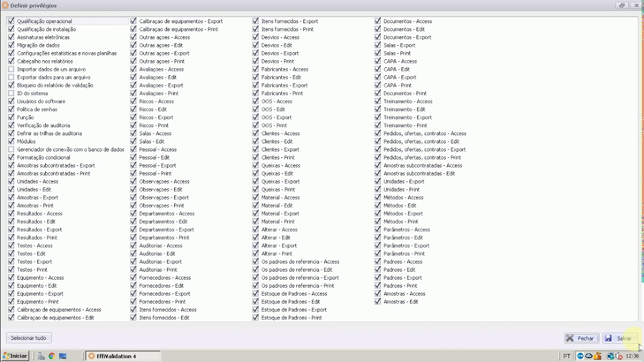The image size is (644, 362).
Task: Uncheck Riscos - Access checkbox
Action: click(133, 101)
